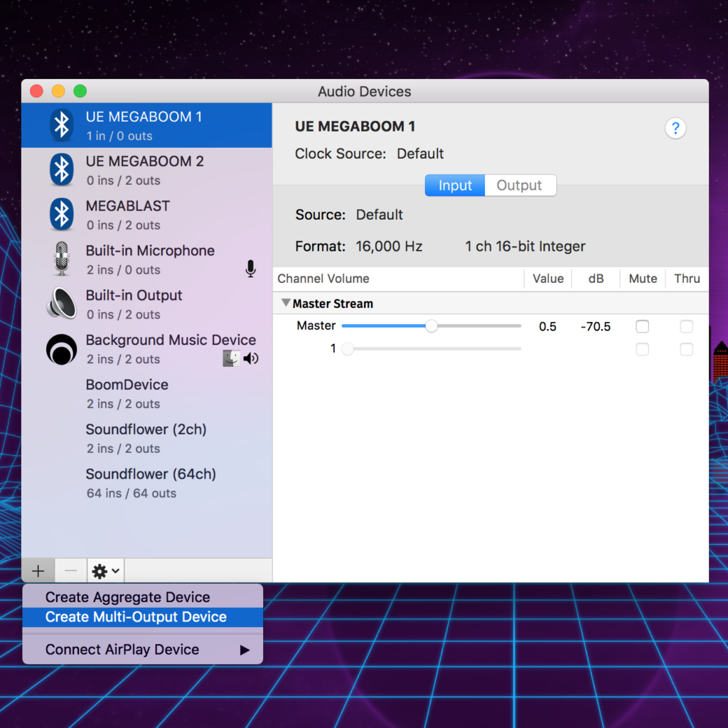Click the UE MEGABOOM 2 Bluetooth icon
This screenshot has width=728, height=728.
point(61,169)
